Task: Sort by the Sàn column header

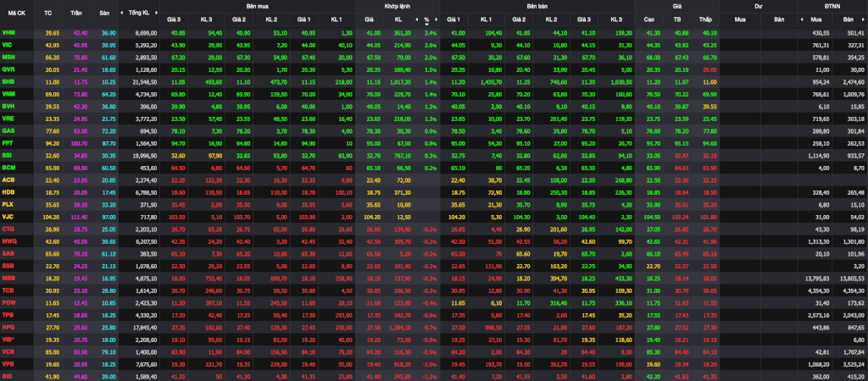Action: [104, 12]
